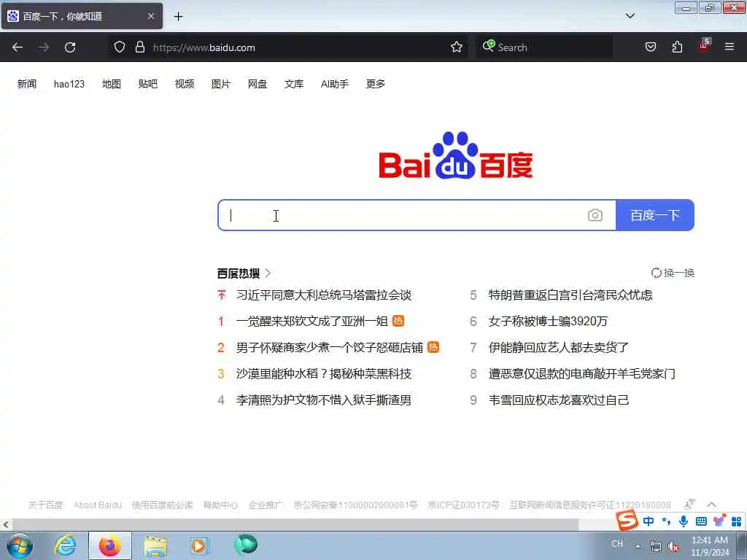This screenshot has height=560, width=747.
Task: Open the 帮助中心 footer link
Action: click(220, 505)
